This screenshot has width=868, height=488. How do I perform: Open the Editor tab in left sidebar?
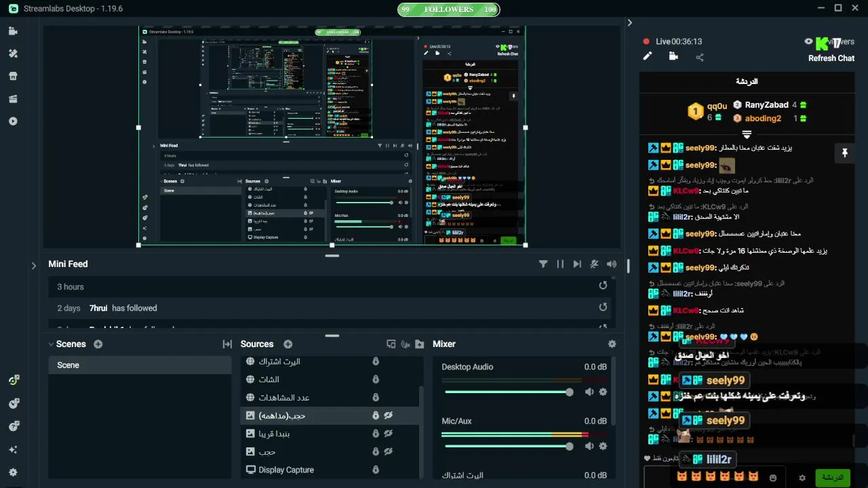pos(13,31)
